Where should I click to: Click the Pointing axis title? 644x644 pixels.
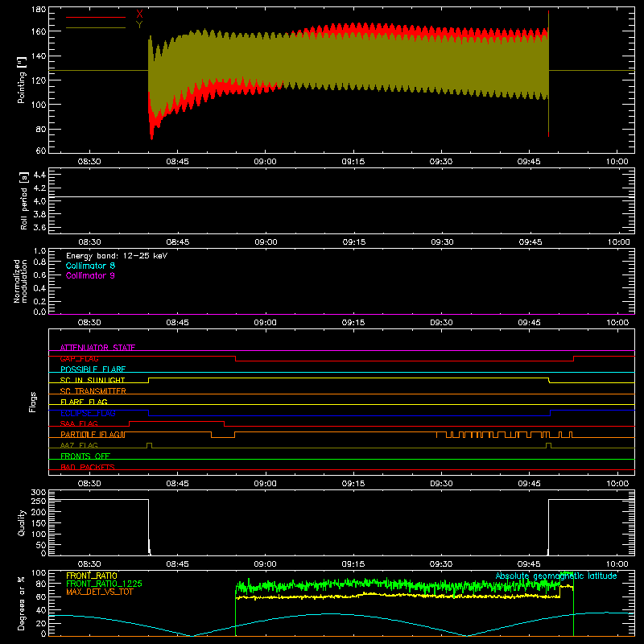pyautogui.click(x=22, y=80)
